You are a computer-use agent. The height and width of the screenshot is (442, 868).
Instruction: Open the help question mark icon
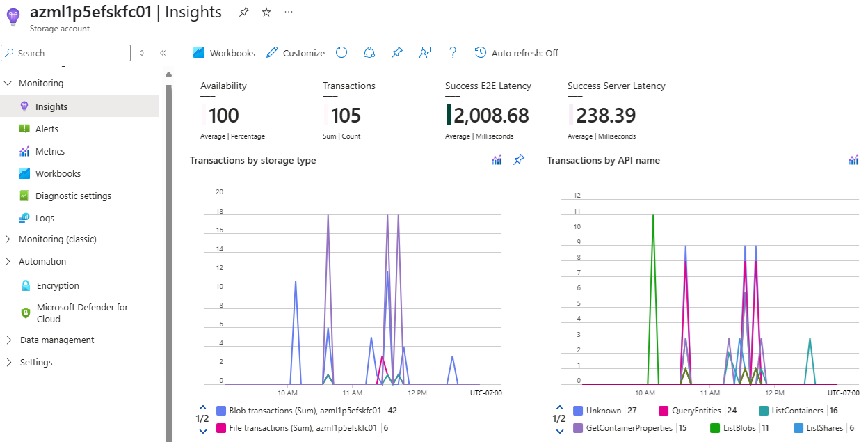click(452, 52)
